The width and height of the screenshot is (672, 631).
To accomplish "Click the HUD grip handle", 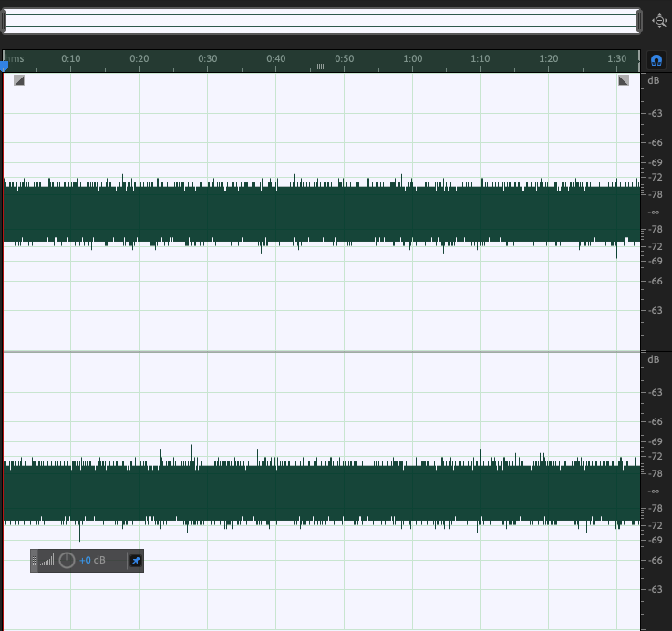I will 35,560.
